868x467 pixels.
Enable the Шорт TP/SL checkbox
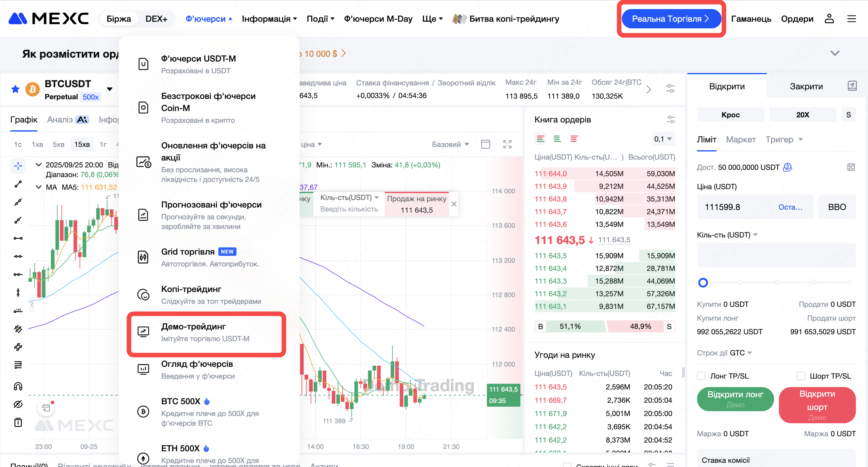coord(801,376)
